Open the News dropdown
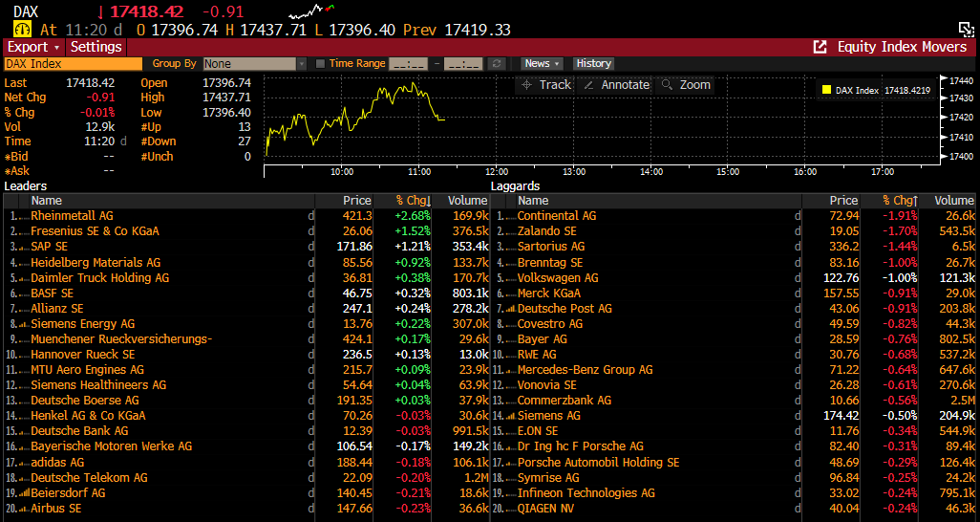This screenshot has height=522, width=980. point(542,63)
